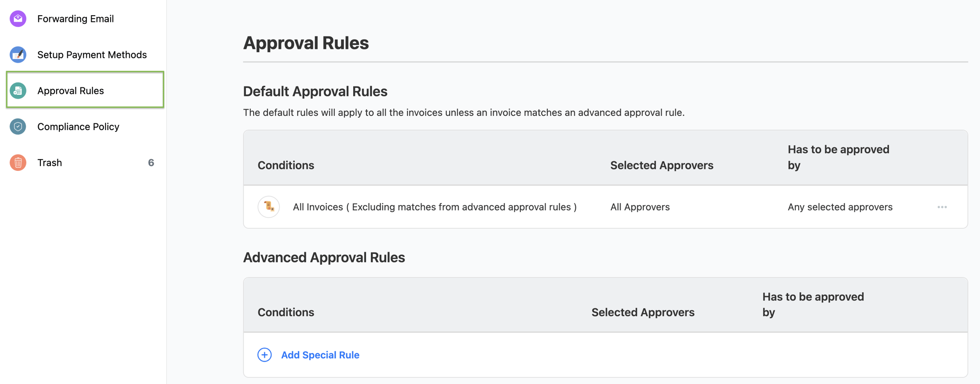
Task: Select the Setup Payment Methods pencil icon
Action: (18, 55)
